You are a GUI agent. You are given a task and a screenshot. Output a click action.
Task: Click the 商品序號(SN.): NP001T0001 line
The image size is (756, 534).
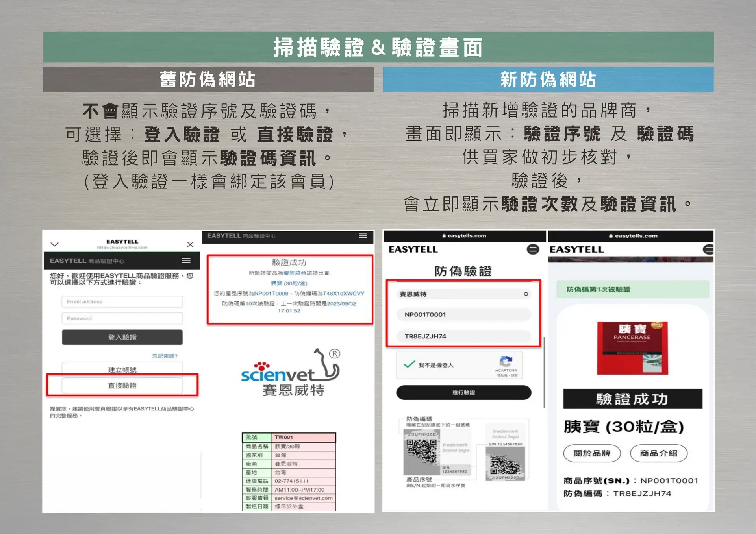pyautogui.click(x=631, y=480)
